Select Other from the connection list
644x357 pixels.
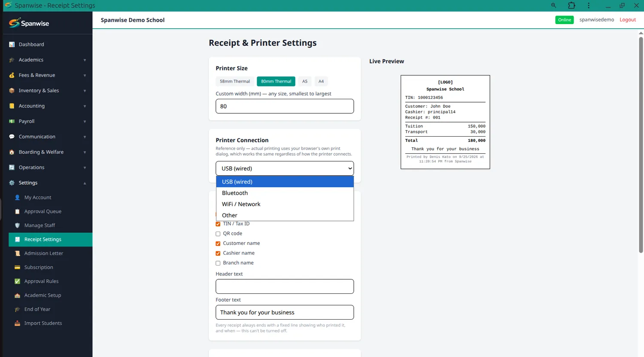coord(285,215)
